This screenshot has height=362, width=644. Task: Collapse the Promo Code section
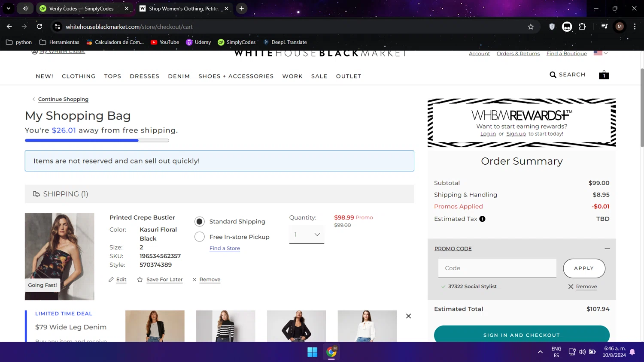607,249
